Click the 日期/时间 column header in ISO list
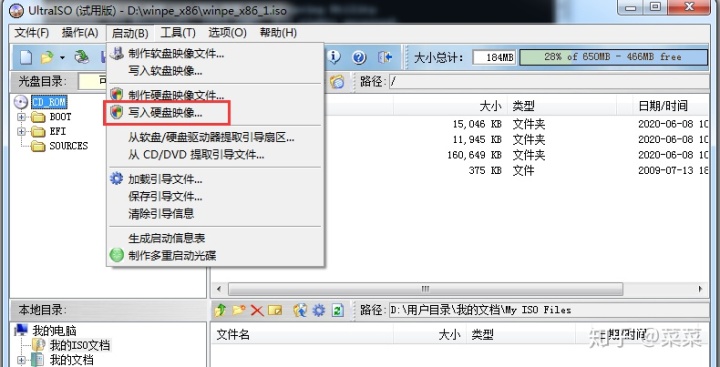 [x=672, y=106]
